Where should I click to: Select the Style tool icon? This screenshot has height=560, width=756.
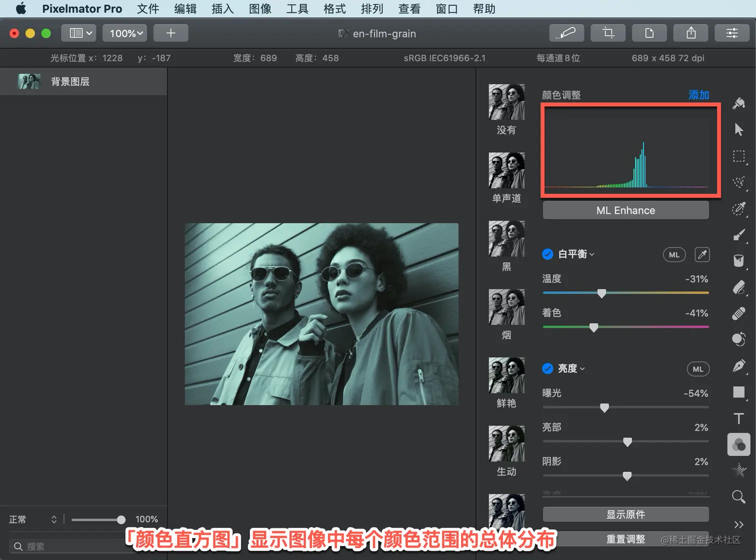click(738, 103)
